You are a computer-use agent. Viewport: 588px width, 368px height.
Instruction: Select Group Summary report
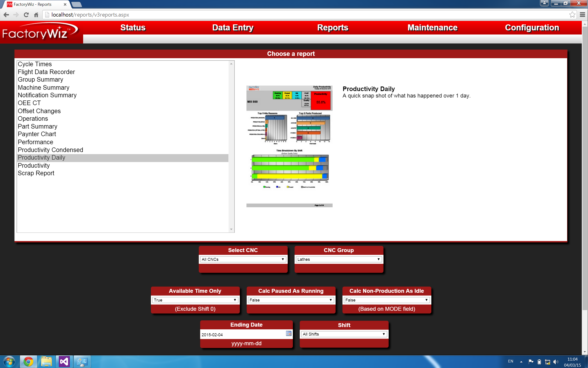122,80
